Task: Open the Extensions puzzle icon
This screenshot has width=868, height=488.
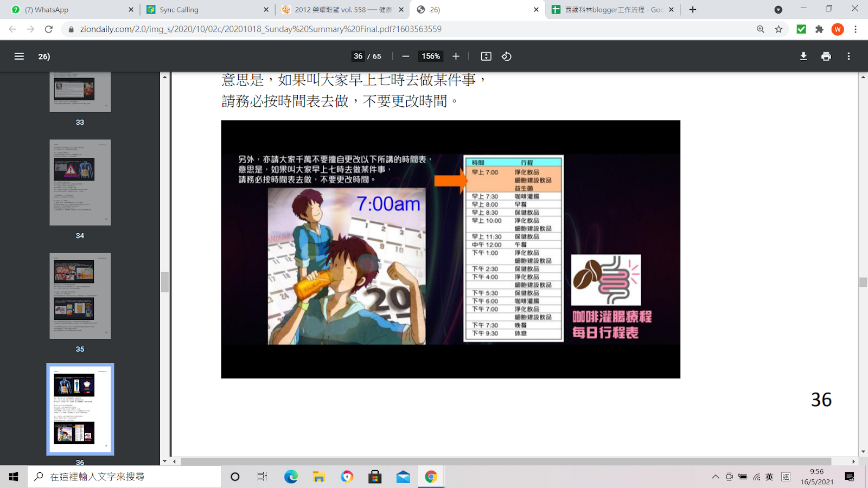Action: point(819,29)
